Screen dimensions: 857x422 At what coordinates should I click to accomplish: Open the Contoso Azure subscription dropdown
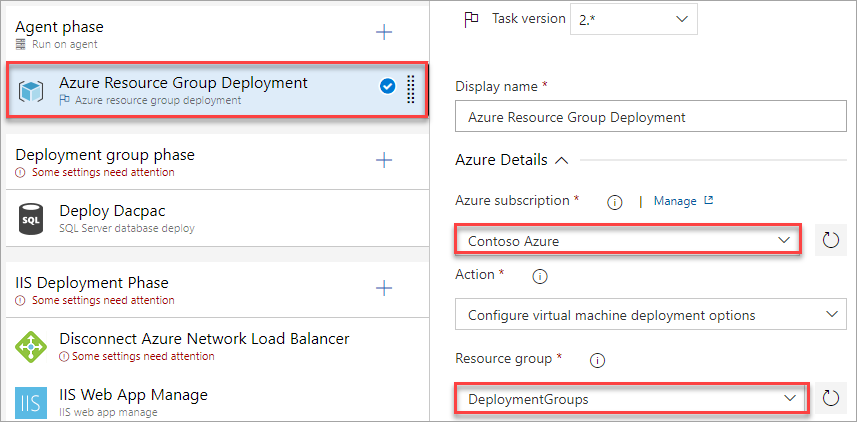pos(628,241)
